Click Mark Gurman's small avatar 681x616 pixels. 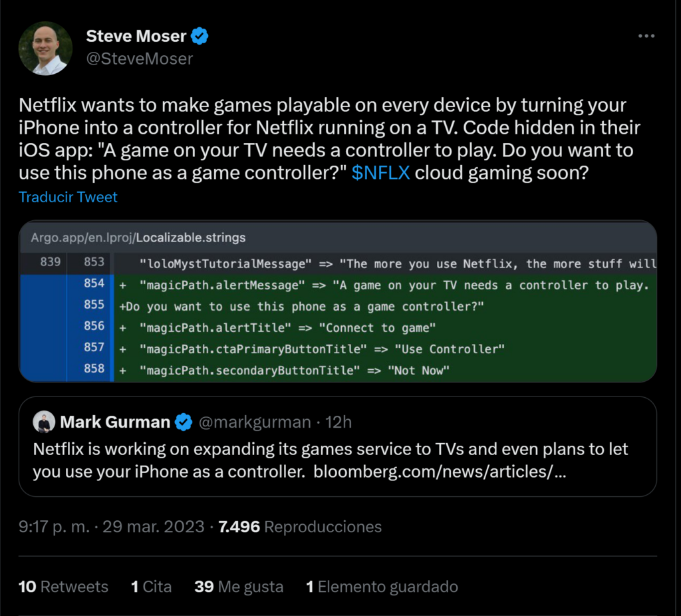point(45,422)
